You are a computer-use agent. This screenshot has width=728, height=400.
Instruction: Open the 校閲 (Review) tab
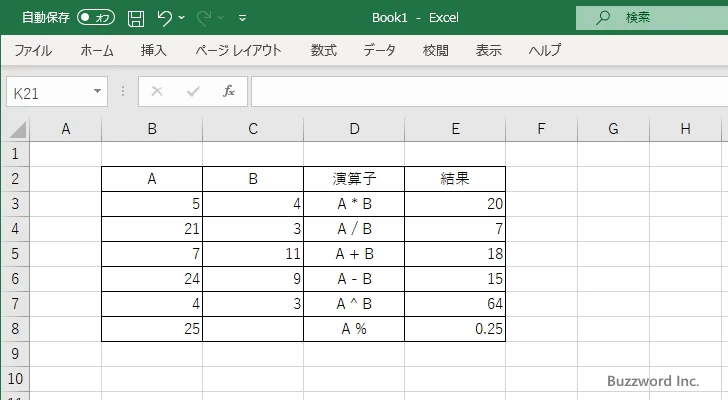click(x=436, y=50)
